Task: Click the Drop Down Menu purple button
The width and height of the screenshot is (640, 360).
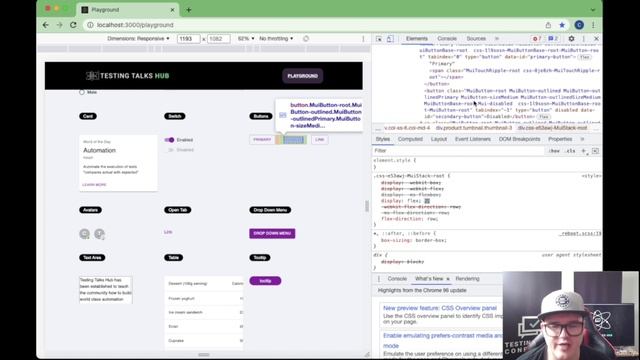Action: (272, 233)
